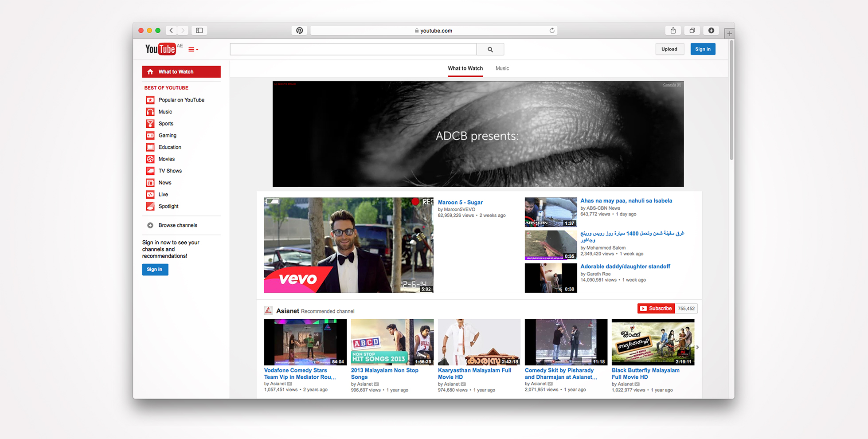Go forward with Safari forward arrow
The width and height of the screenshot is (868, 439).
click(x=183, y=31)
